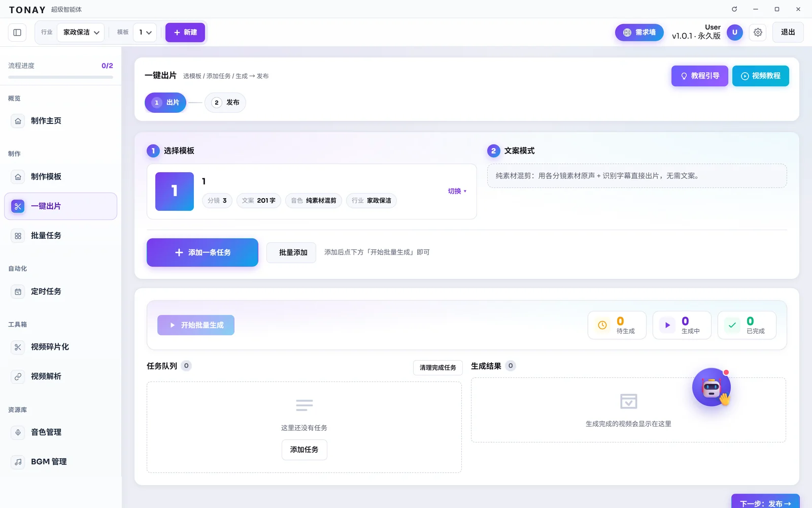This screenshot has width=812, height=508.
Task: Click the 任务队列 count badge
Action: click(x=186, y=366)
